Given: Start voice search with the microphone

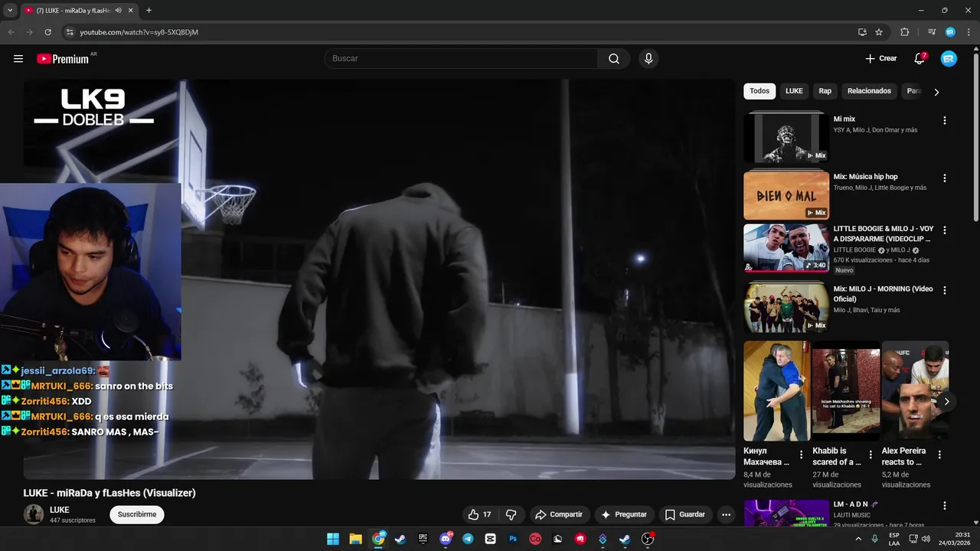Looking at the screenshot, I should pos(648,59).
